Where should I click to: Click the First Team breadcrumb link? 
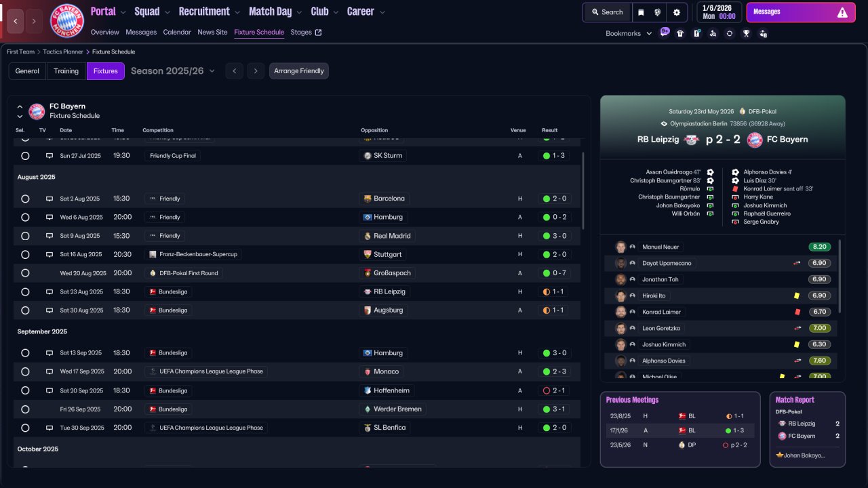(20, 52)
